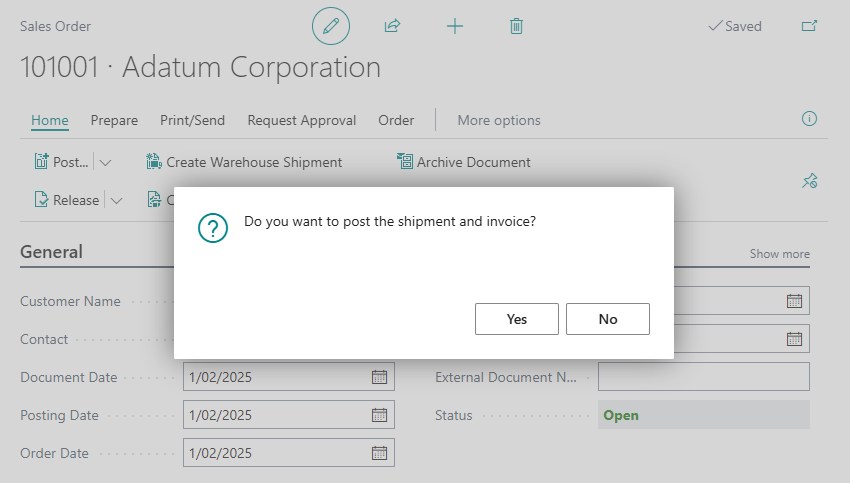
Task: Click the plus icon to add new
Action: [x=455, y=26]
